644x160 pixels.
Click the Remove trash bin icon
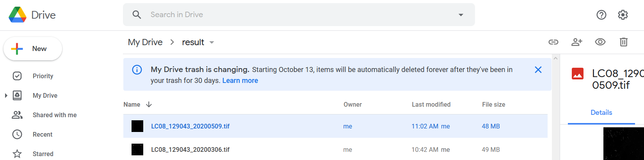coord(623,42)
